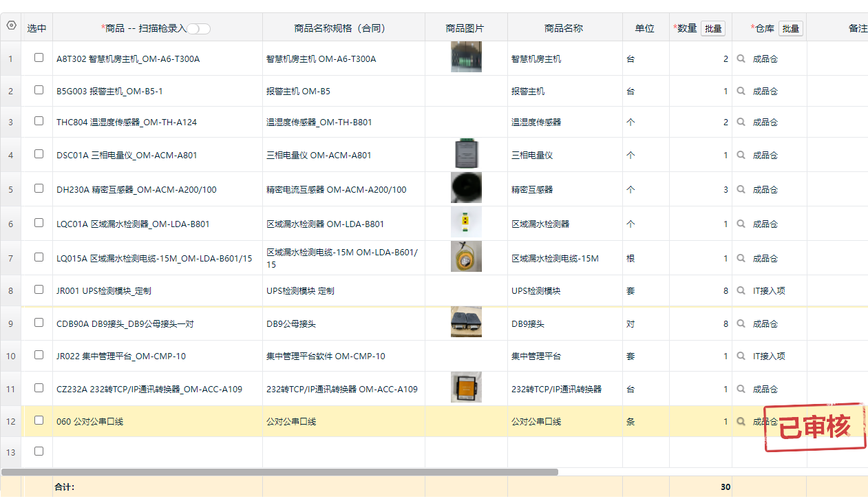This screenshot has height=501, width=868.
Task: Click the CZ232A 232转TCP/IP通讯转换器_OM-ACC-A109 product cell
Action: click(157, 390)
